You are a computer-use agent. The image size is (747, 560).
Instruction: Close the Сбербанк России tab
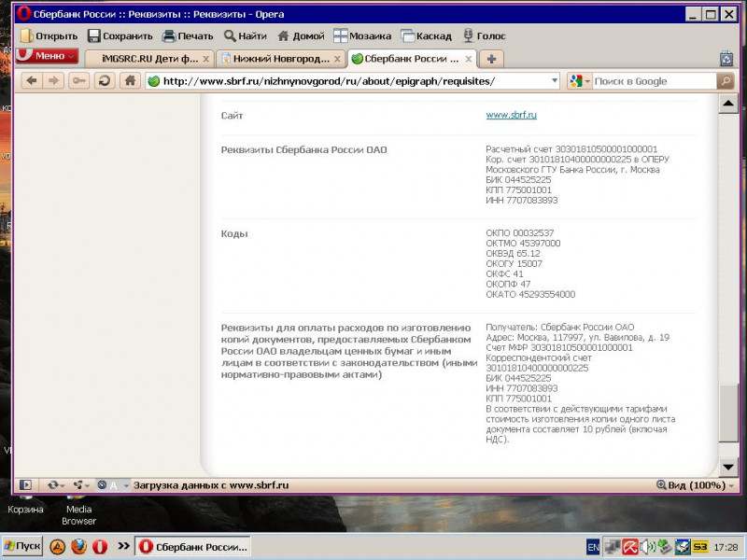469,59
